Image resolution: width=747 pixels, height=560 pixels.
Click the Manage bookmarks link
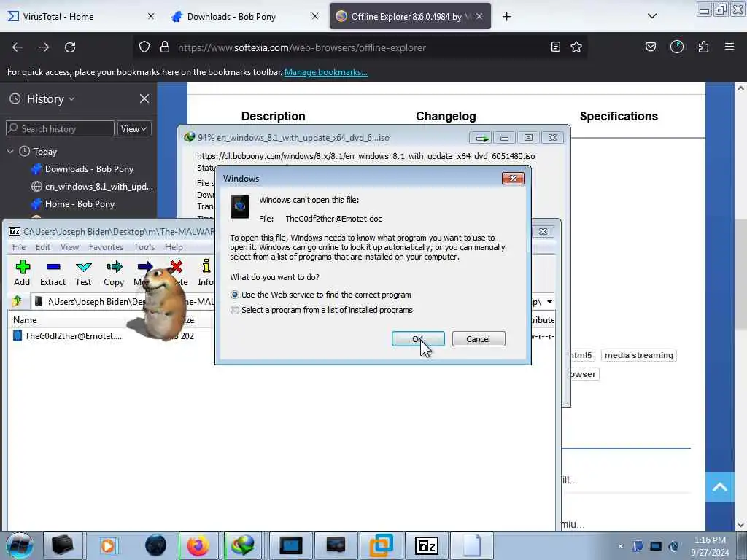326,72
